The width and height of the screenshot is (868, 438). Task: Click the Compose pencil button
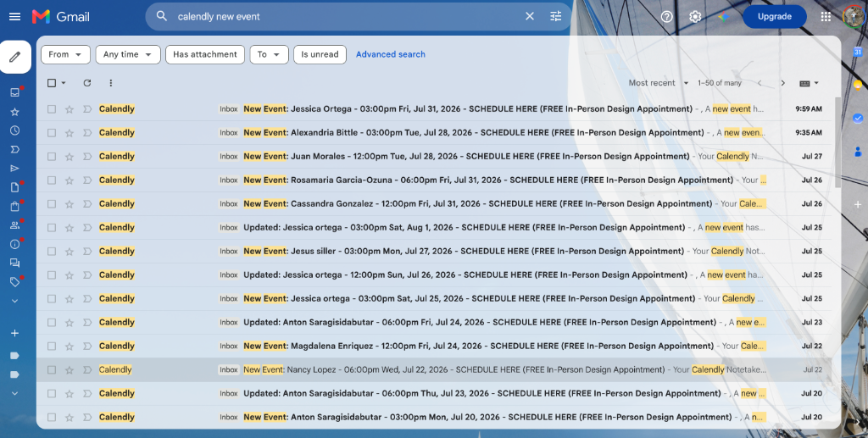click(15, 57)
